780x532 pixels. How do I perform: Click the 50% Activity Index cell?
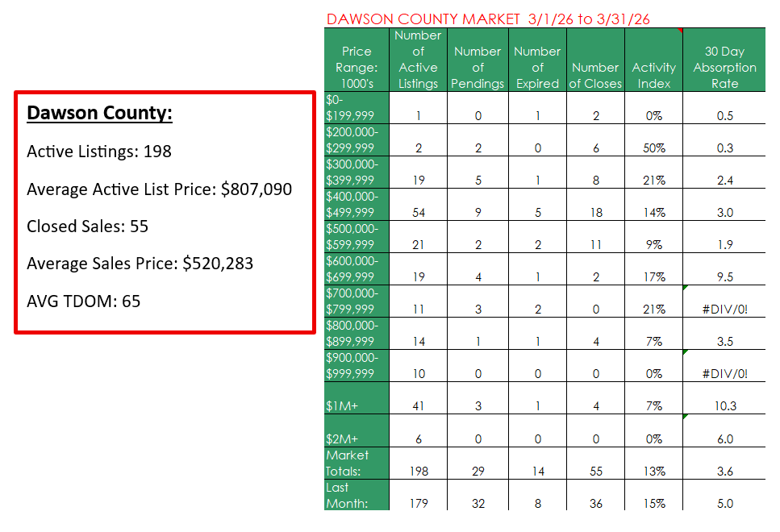[653, 148]
